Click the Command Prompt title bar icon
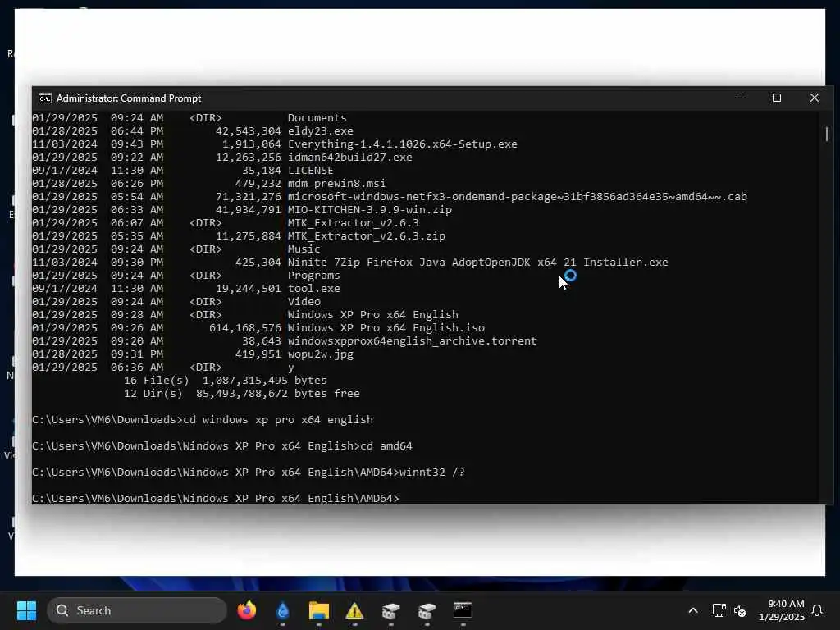Screen dimensions: 840x630 (x=45, y=98)
